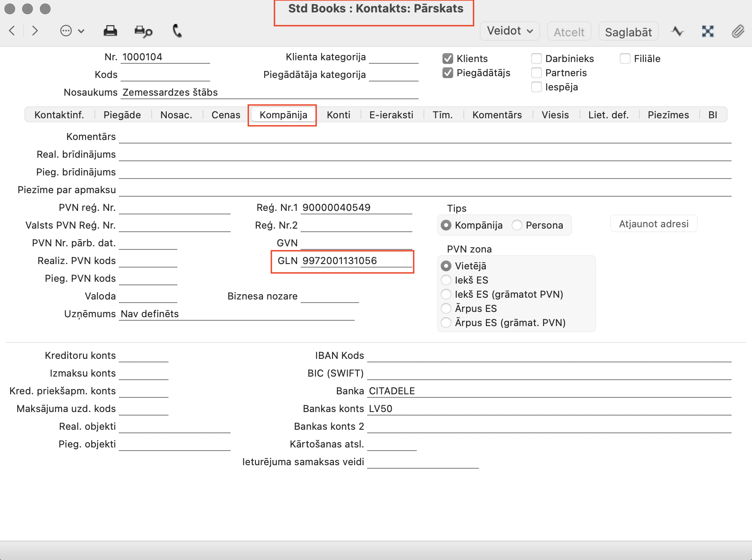752x560 pixels.
Task: Click the paperclip attachments icon
Action: [737, 31]
